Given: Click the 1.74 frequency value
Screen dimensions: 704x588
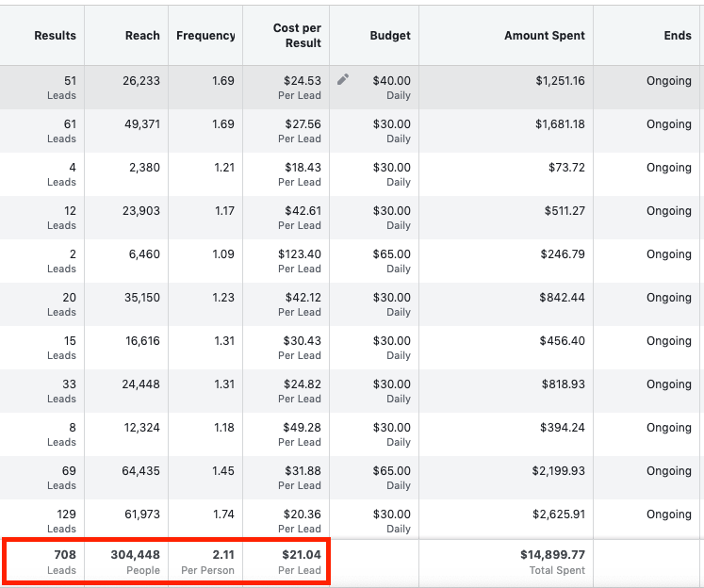Looking at the screenshot, I should tap(223, 514).
